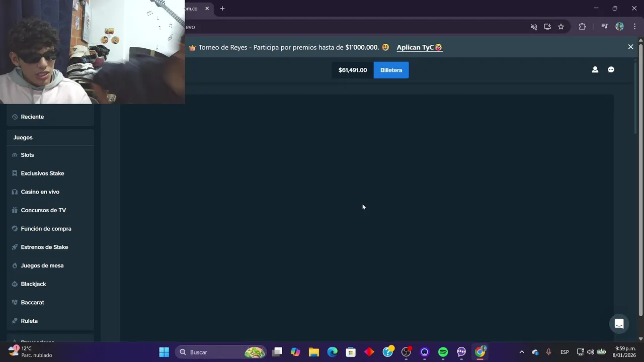Go to Casino en vivo
Screen dimensions: 644x362
50,192
